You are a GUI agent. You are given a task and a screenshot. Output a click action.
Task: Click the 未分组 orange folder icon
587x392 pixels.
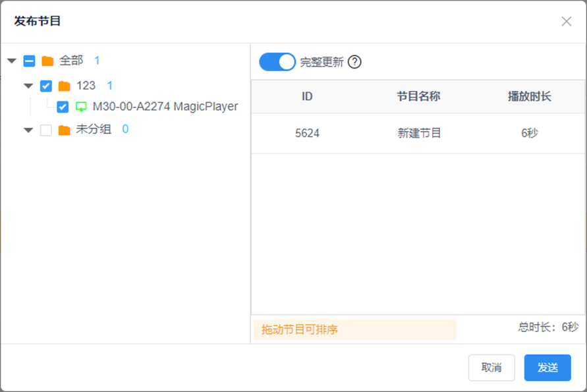[x=64, y=130]
